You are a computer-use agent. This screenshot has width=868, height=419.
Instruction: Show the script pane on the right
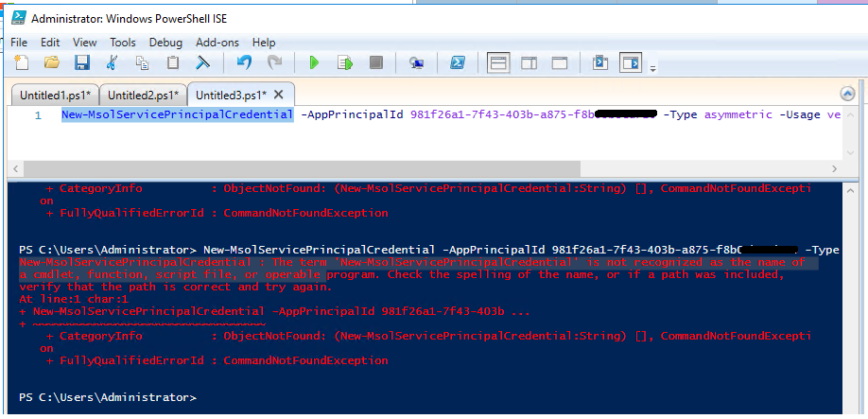(x=529, y=63)
